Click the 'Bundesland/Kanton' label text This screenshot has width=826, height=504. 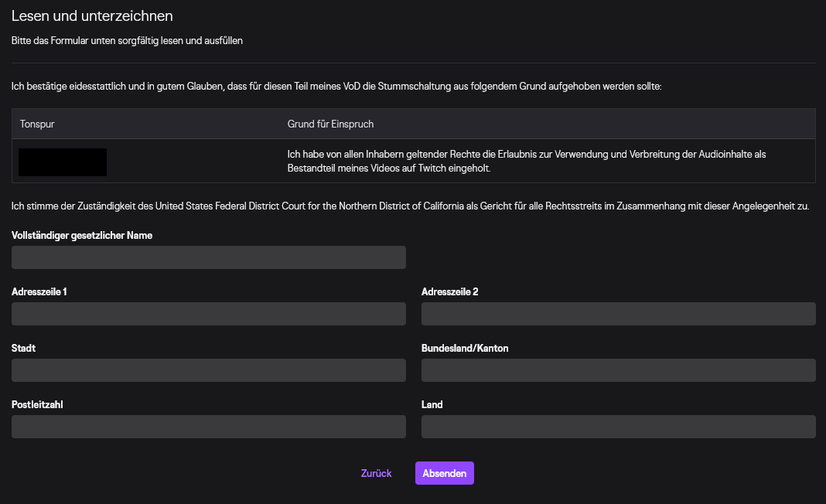tap(465, 348)
